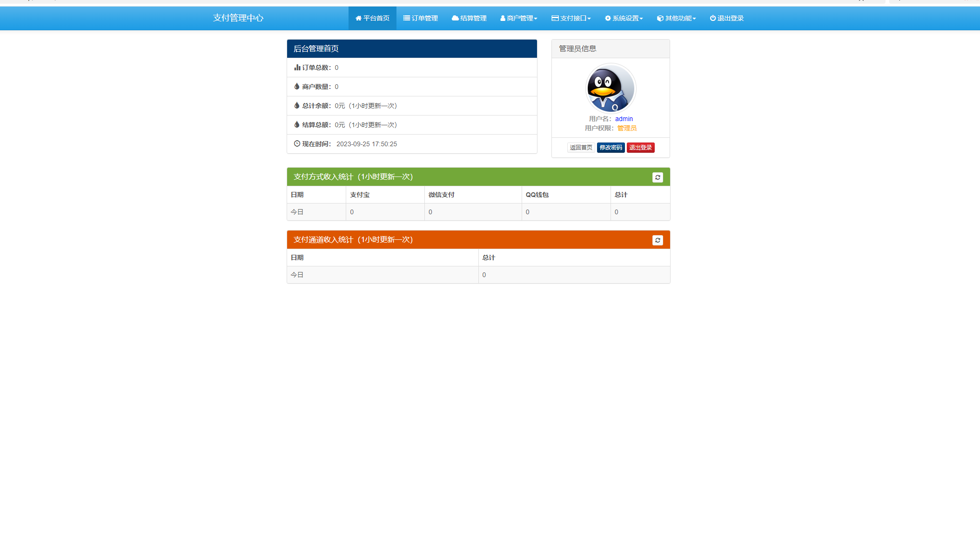Image resolution: width=980 pixels, height=543 pixels.
Task: Click the cloud icon for 结算管理
Action: click(455, 18)
